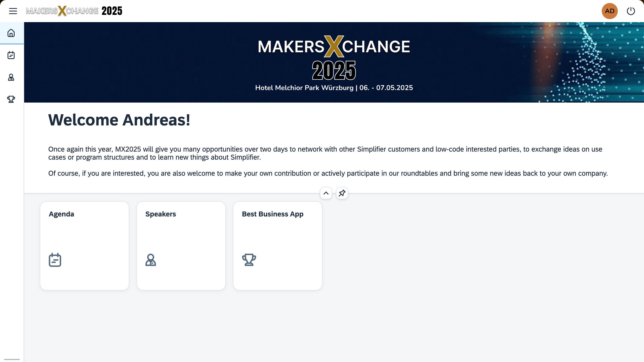The height and width of the screenshot is (362, 644).
Task: Open the Best Business App tile
Action: [x=277, y=246]
